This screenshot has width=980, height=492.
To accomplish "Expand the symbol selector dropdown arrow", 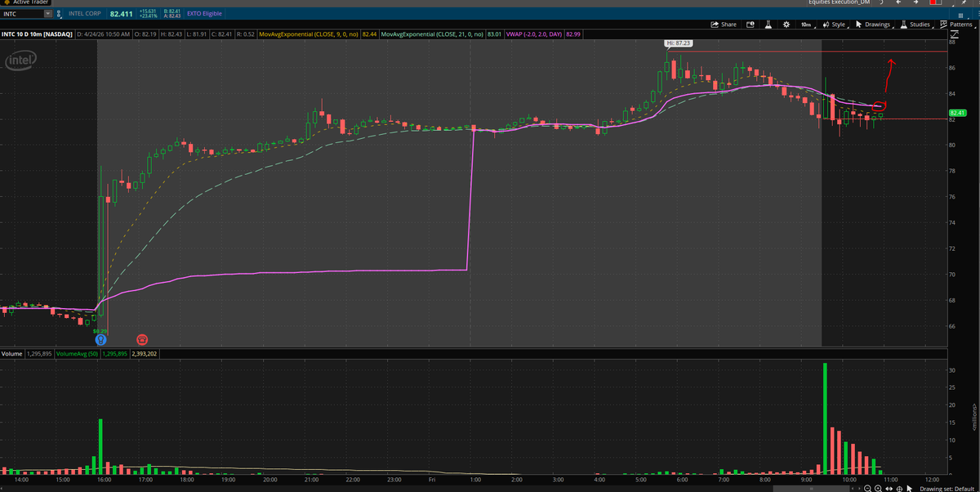I will click(x=48, y=14).
